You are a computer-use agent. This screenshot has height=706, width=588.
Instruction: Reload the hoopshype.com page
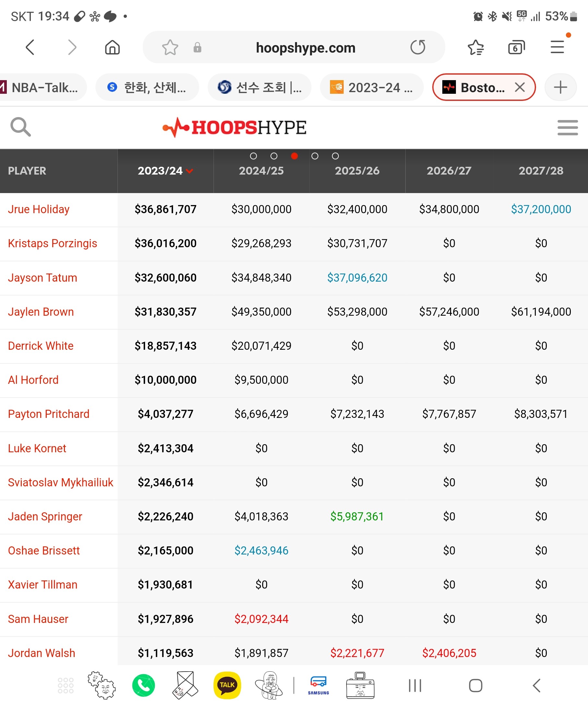(x=418, y=47)
